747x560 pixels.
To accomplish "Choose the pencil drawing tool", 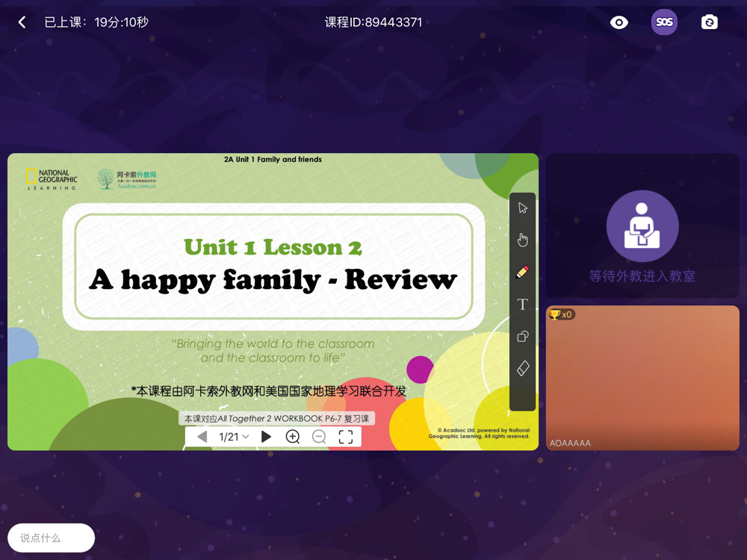I will coord(523,272).
